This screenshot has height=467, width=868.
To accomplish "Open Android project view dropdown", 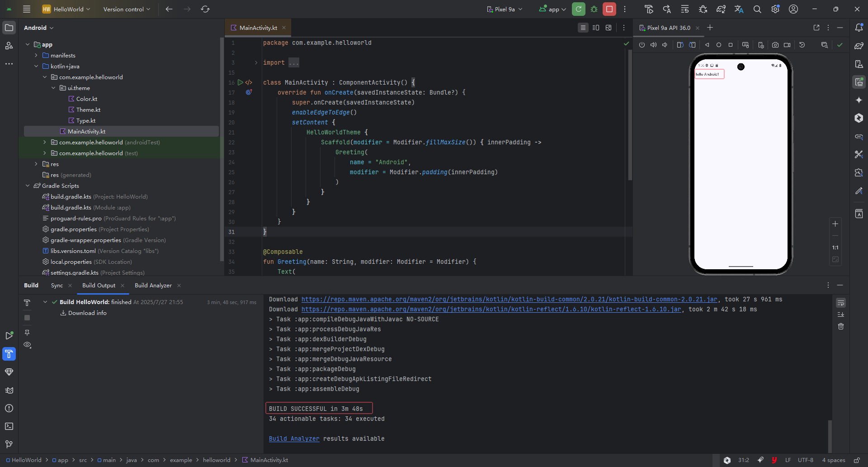I will point(39,28).
